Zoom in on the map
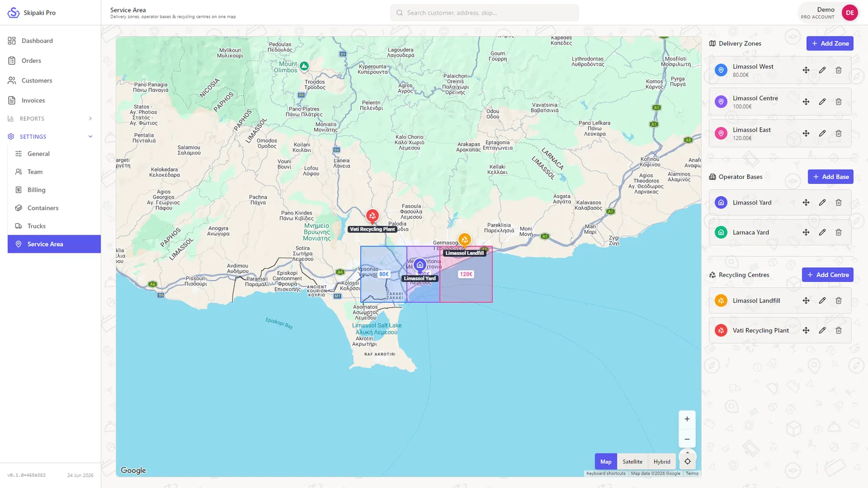The width and height of the screenshot is (868, 488). [687, 419]
